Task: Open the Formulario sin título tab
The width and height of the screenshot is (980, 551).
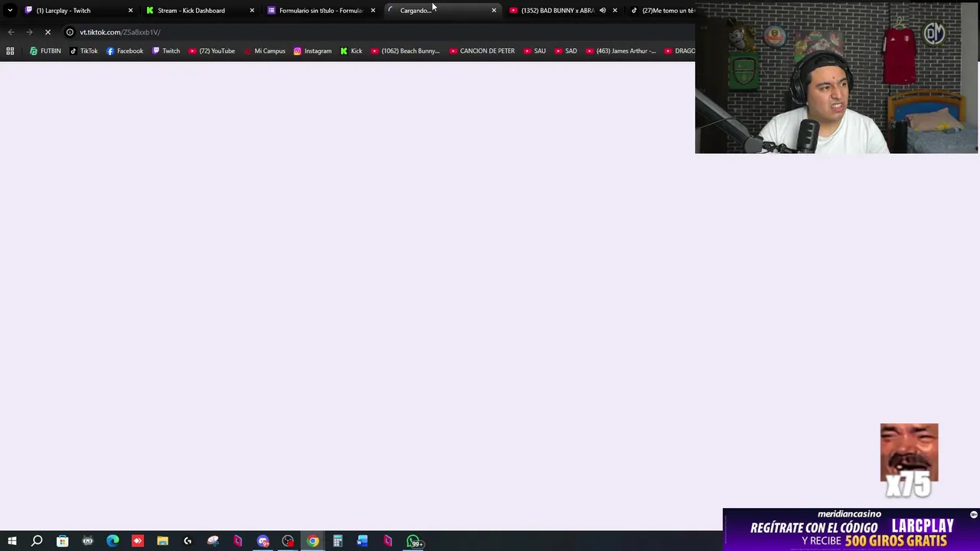Action: (320, 11)
